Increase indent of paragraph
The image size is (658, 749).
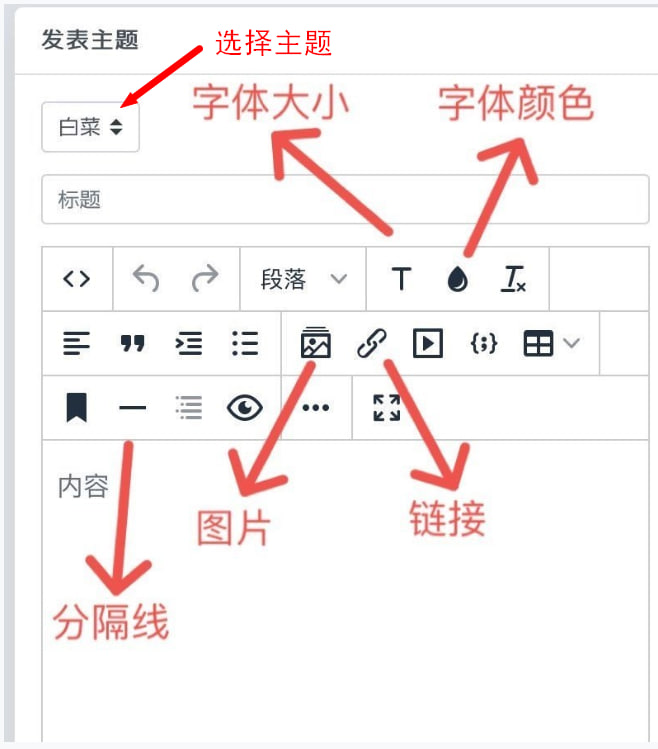click(189, 343)
